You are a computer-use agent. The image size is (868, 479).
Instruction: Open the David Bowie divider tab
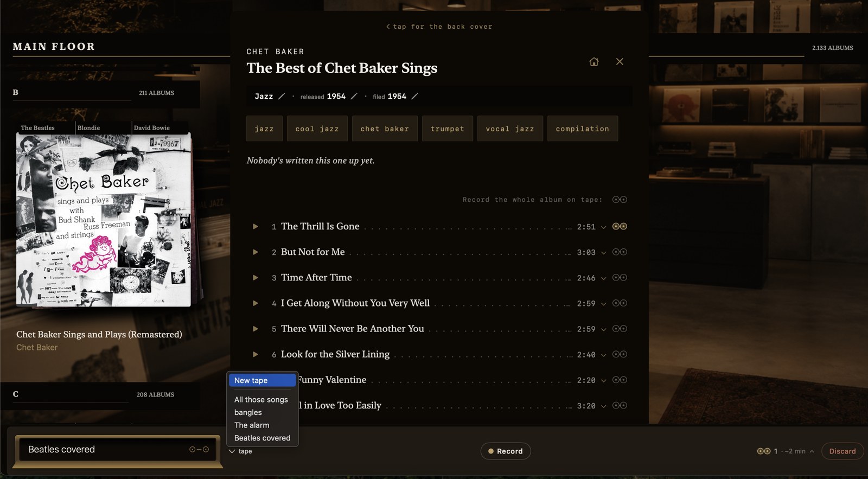160,128
